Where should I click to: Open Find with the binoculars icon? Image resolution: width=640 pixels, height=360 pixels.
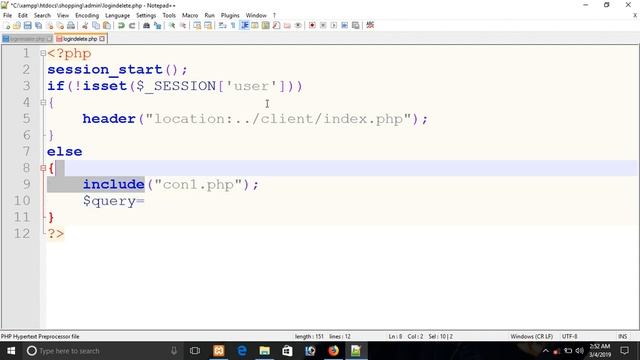pos(146,25)
